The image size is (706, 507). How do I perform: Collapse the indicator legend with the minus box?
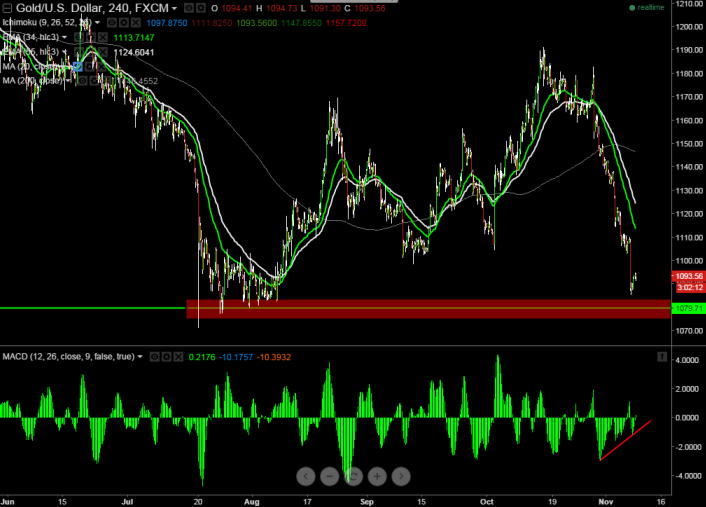pyautogui.click(x=7, y=8)
